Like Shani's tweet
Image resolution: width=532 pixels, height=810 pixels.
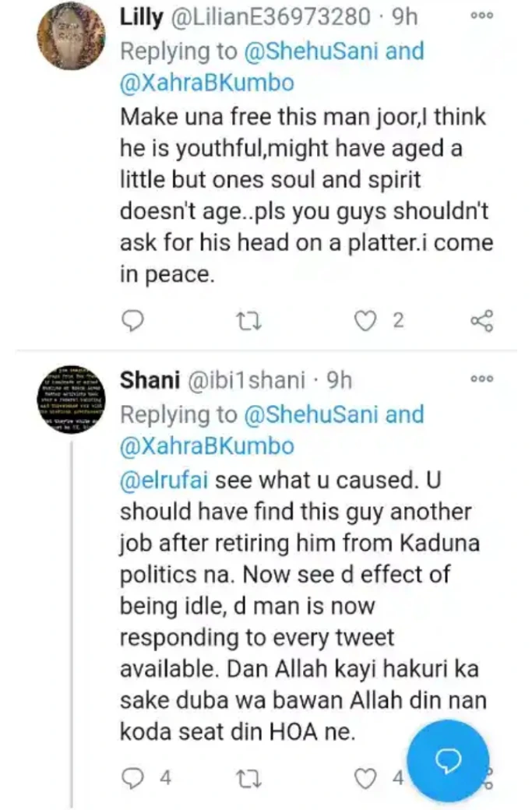[x=366, y=777]
